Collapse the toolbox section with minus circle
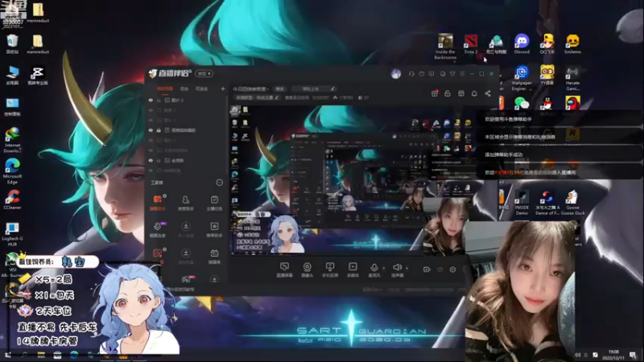 pos(219,183)
